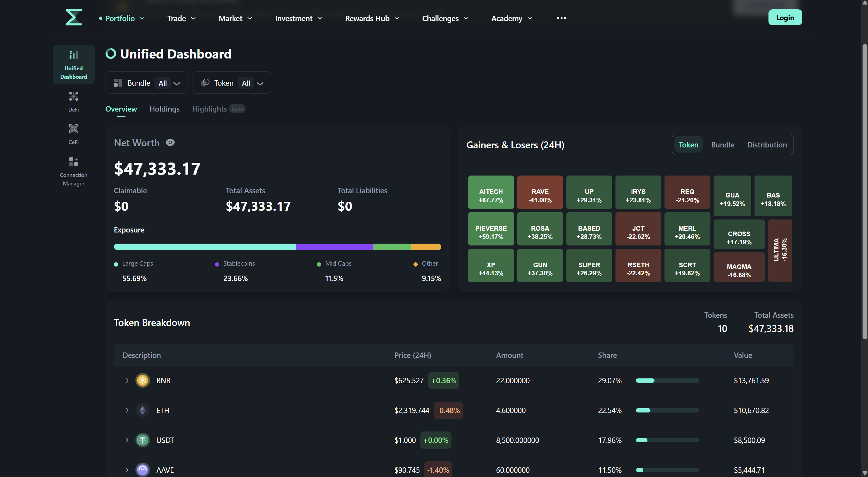This screenshot has height=477, width=868.
Task: Open the Rewards Hub dropdown menu
Action: 372,18
